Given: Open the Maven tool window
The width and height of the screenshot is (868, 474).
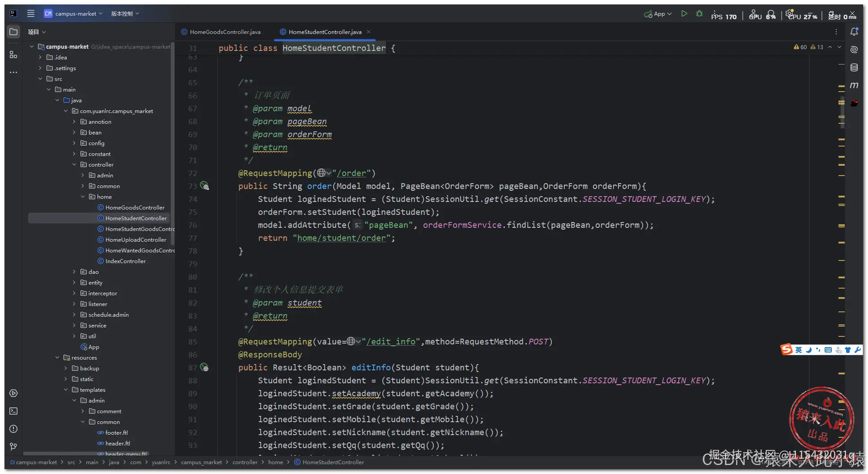Looking at the screenshot, I should [x=854, y=85].
